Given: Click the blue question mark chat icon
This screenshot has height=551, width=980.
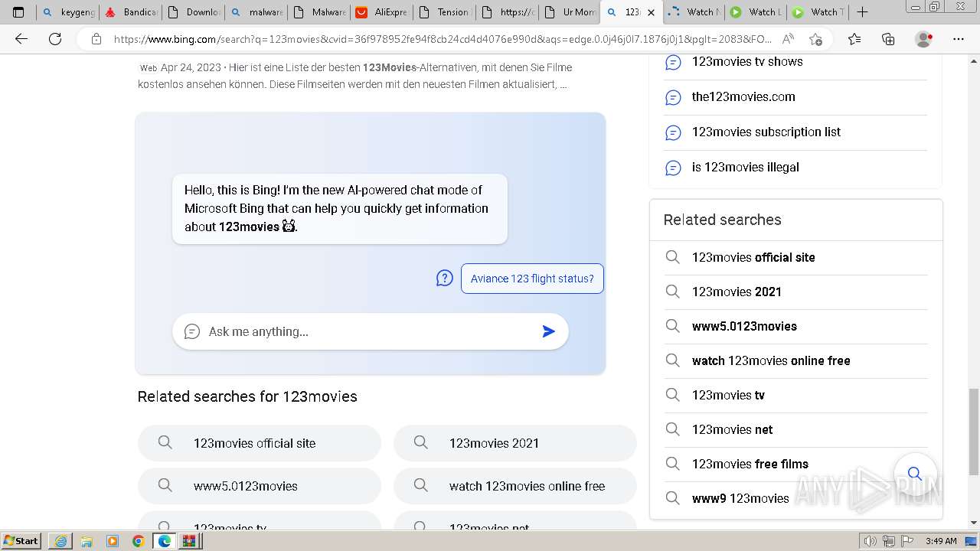Looking at the screenshot, I should (445, 279).
